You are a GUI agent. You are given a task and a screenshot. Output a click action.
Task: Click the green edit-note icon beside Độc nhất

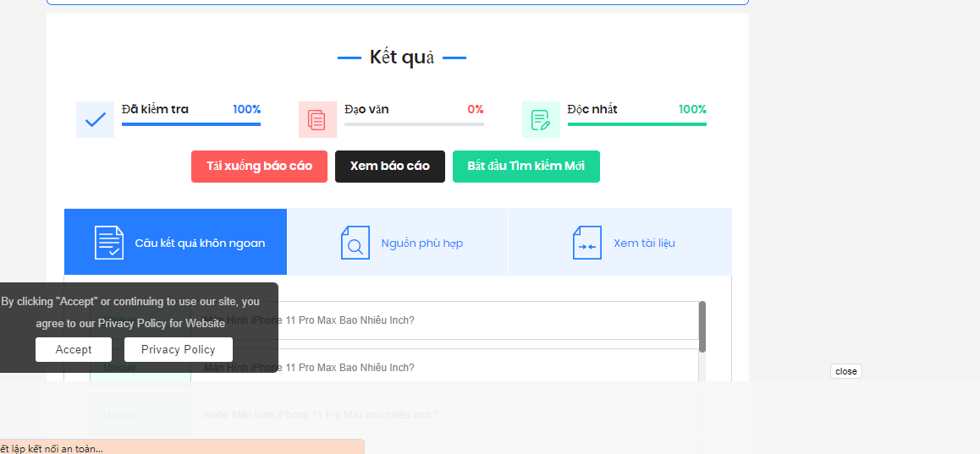[541, 119]
